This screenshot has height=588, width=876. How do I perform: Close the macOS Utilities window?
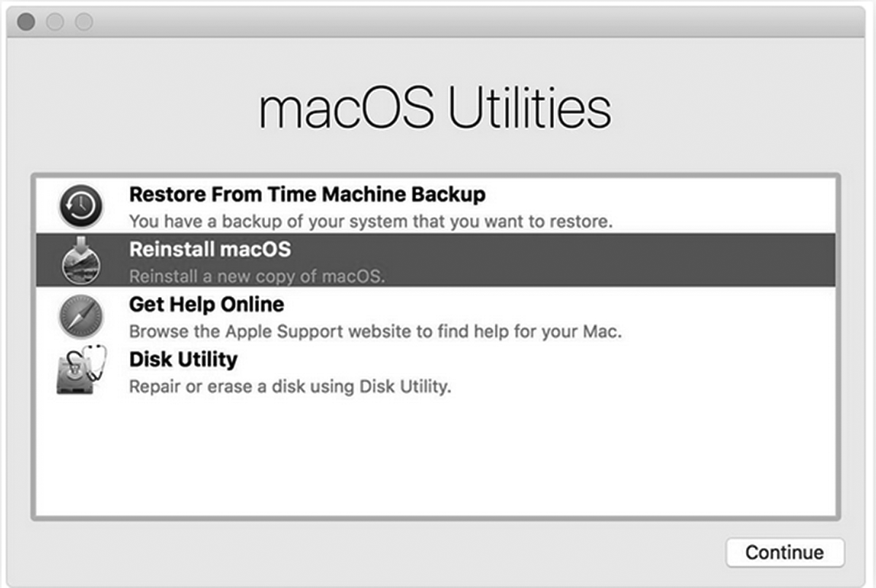[26, 22]
